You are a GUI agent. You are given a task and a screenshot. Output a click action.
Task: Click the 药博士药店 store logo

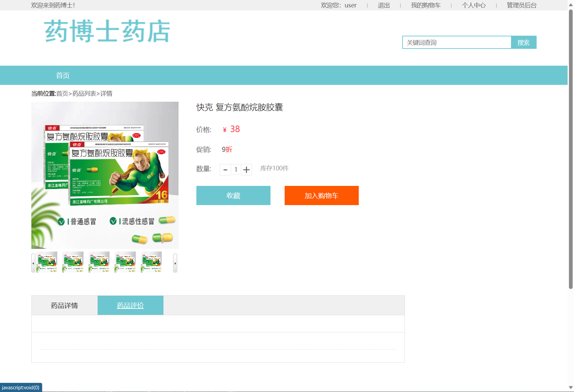tap(107, 31)
